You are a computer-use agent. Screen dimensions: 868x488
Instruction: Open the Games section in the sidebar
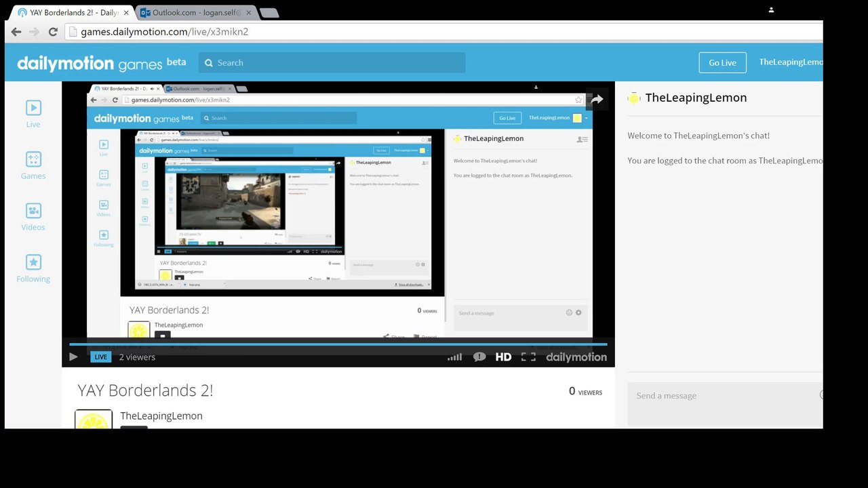(33, 165)
